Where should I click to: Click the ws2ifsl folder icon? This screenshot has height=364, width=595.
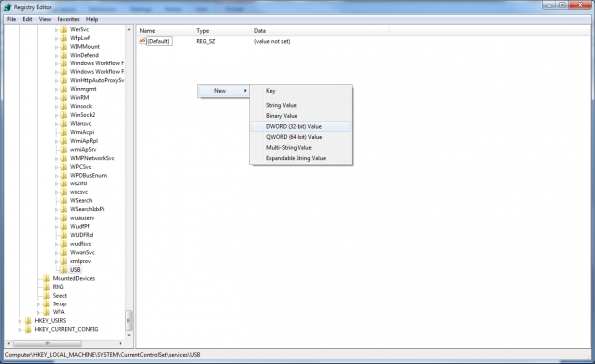[x=64, y=183]
